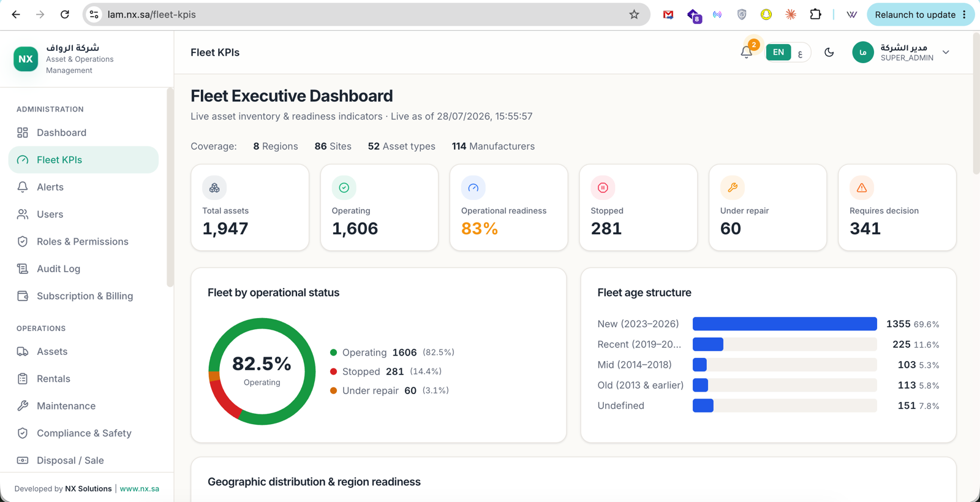Expand the SUPER_ADMIN user menu

click(946, 53)
